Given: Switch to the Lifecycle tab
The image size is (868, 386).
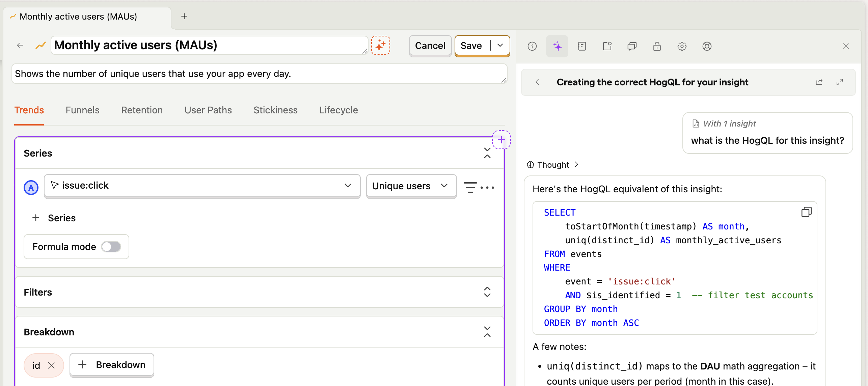Looking at the screenshot, I should 339,110.
